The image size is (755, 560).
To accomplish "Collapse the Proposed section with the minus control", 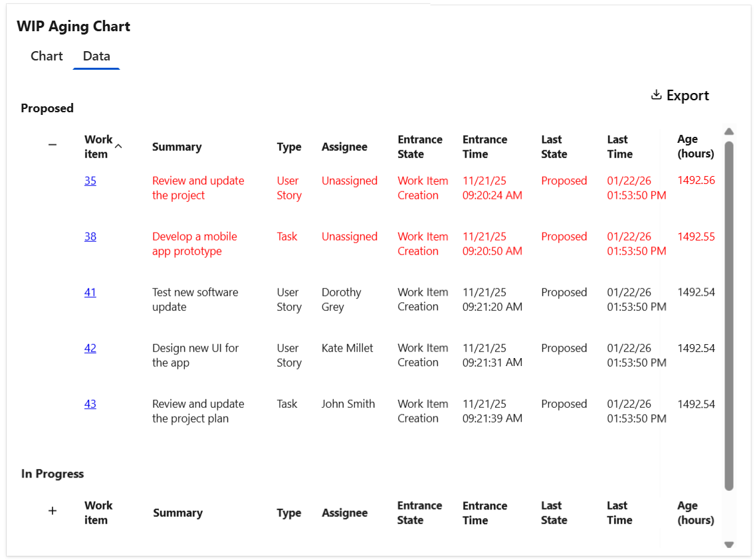I will (53, 144).
